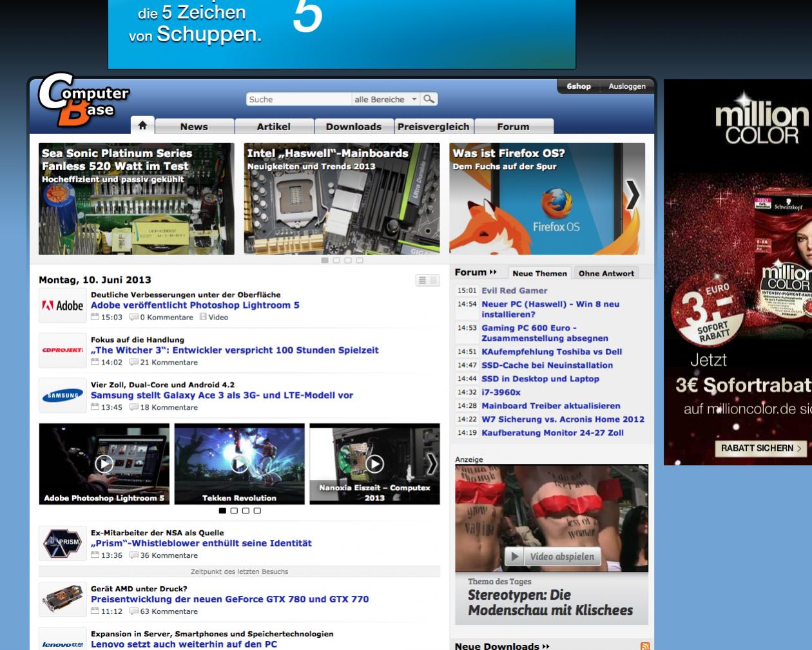Open 'Lenovo setzt auch weiterhin' headline
Image resolution: width=812 pixels, height=650 pixels.
tap(184, 644)
